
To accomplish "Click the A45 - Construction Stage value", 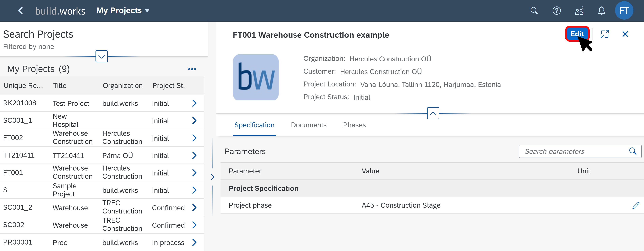I will pyautogui.click(x=401, y=205).
